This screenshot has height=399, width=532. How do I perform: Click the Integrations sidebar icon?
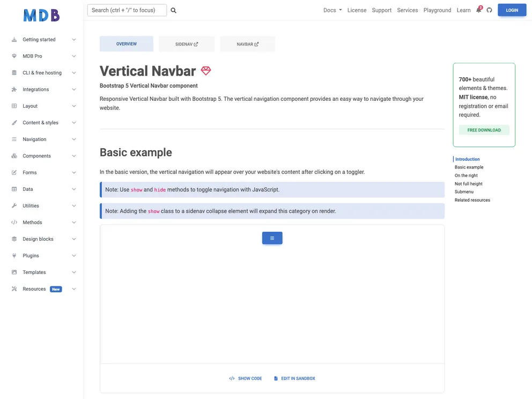14,89
